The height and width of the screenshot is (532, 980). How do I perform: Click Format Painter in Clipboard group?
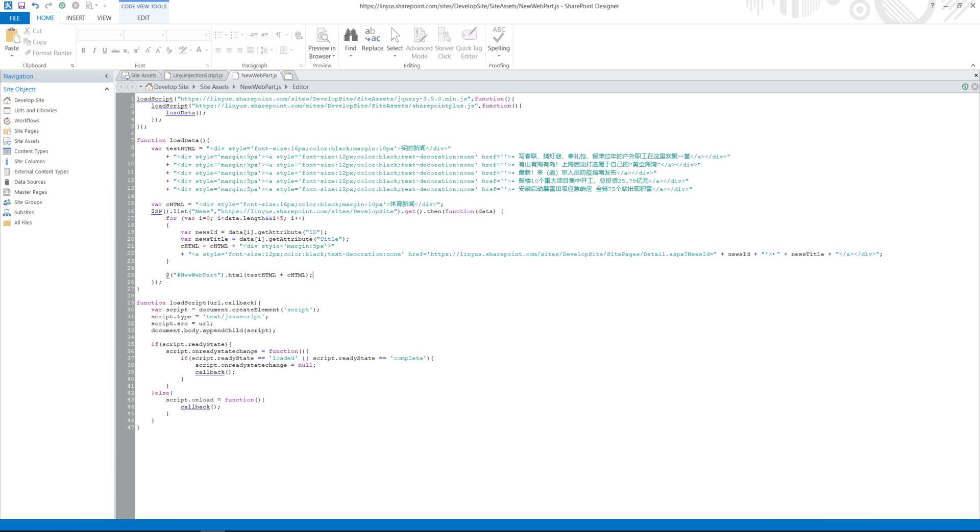(48, 53)
